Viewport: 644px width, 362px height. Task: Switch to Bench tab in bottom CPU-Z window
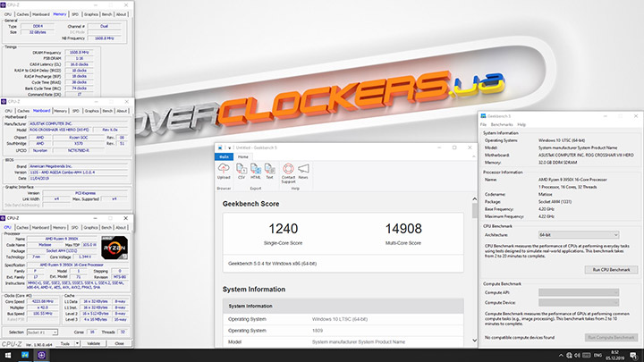pos(106,227)
